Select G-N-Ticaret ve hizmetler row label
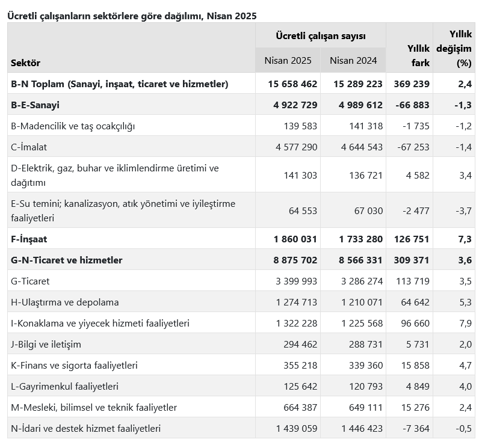Image resolution: width=482 pixels, height=448 pixels. tap(66, 260)
